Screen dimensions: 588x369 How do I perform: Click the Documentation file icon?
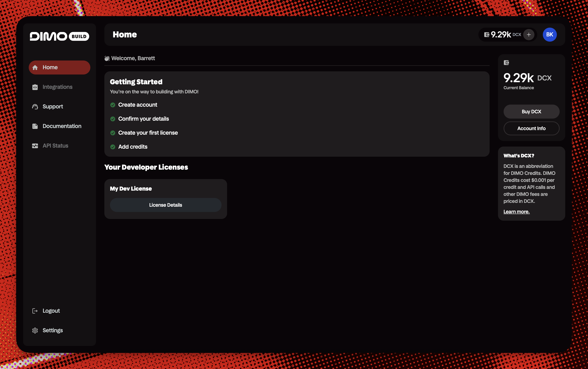point(35,126)
